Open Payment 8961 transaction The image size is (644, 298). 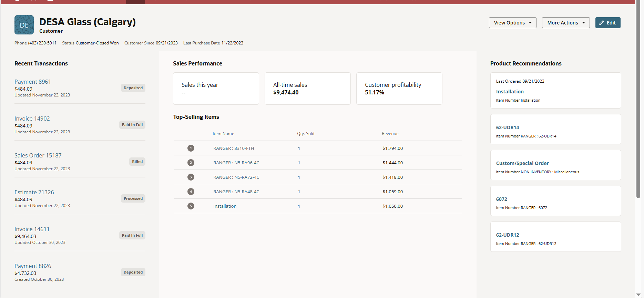click(x=33, y=82)
